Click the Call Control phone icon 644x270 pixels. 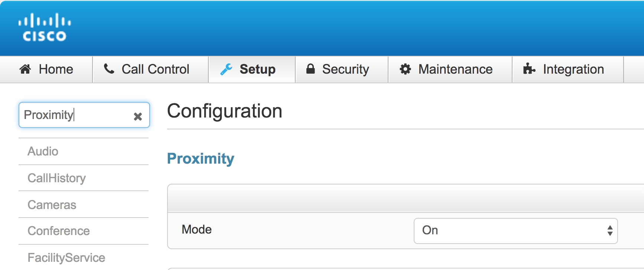[109, 69]
